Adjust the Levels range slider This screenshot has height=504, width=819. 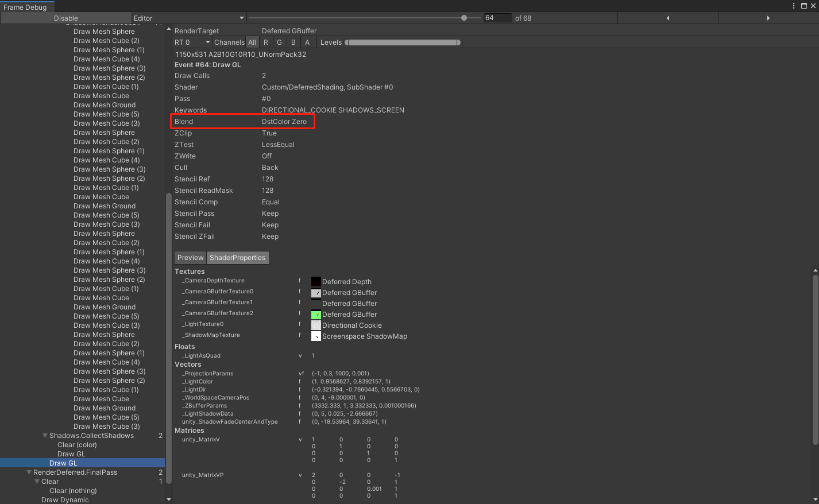(403, 42)
